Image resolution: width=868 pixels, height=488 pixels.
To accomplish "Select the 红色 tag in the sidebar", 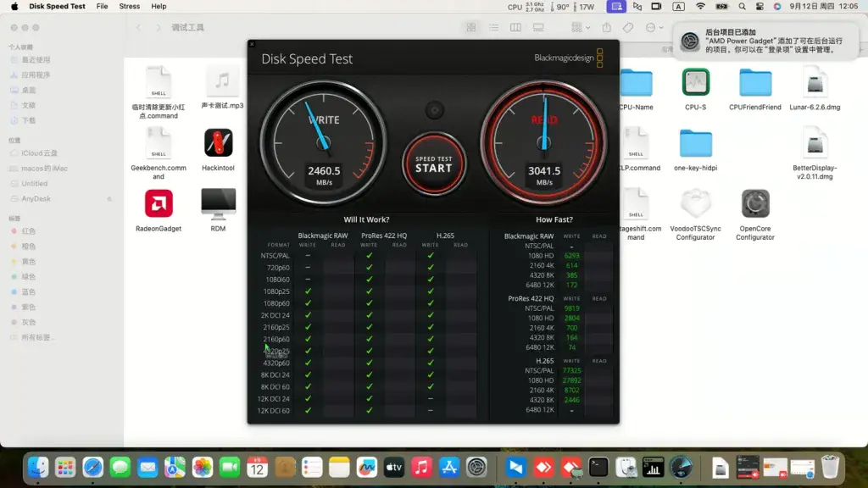I will (x=28, y=231).
